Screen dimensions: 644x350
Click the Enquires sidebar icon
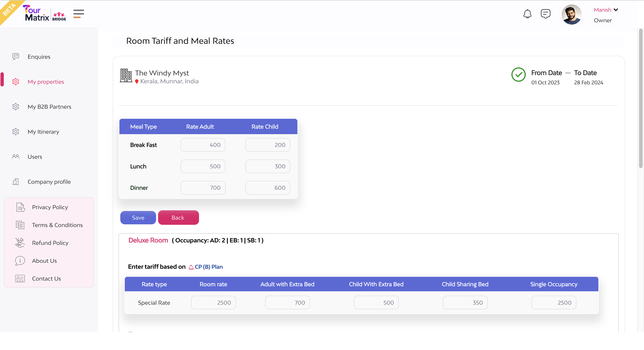pyautogui.click(x=15, y=57)
